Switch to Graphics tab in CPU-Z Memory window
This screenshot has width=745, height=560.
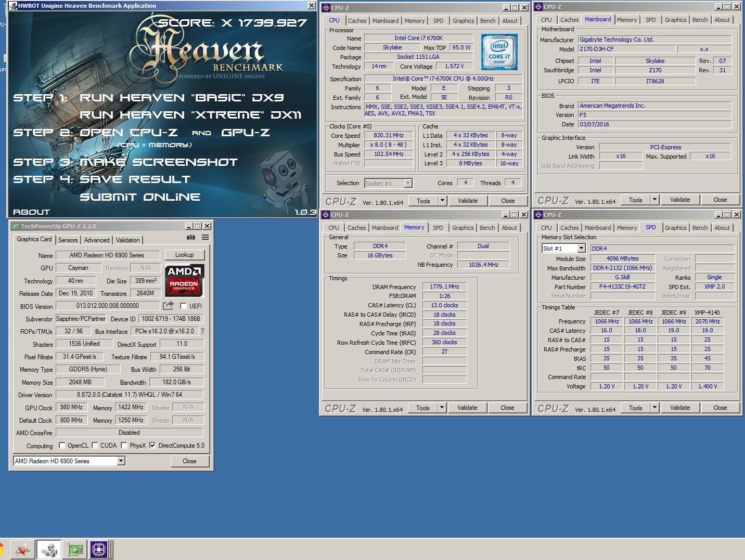[x=463, y=228]
